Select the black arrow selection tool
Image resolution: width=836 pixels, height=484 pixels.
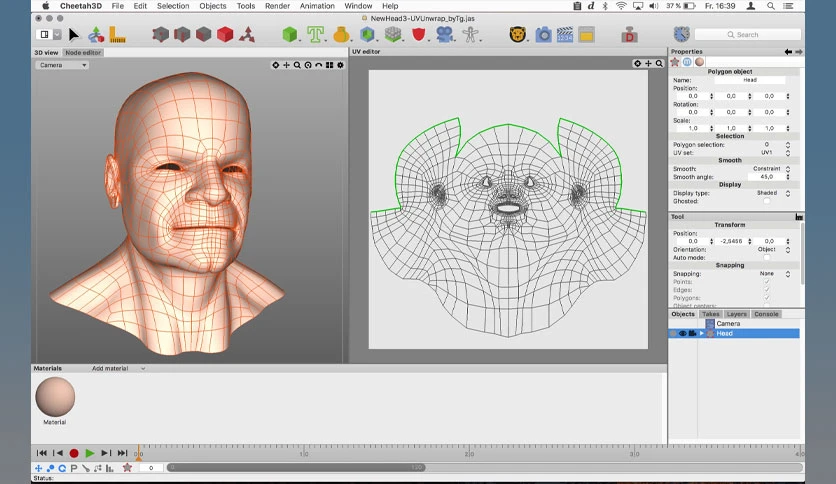(x=74, y=35)
